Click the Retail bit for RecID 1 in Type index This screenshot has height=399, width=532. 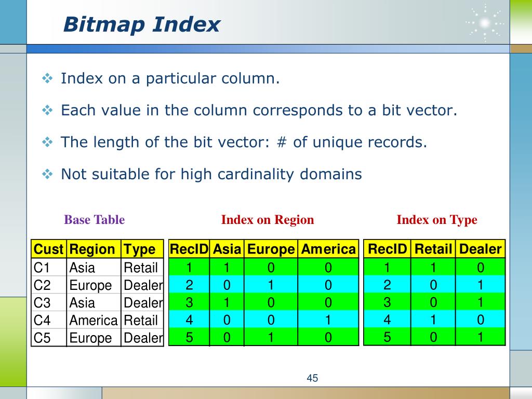[433, 268]
